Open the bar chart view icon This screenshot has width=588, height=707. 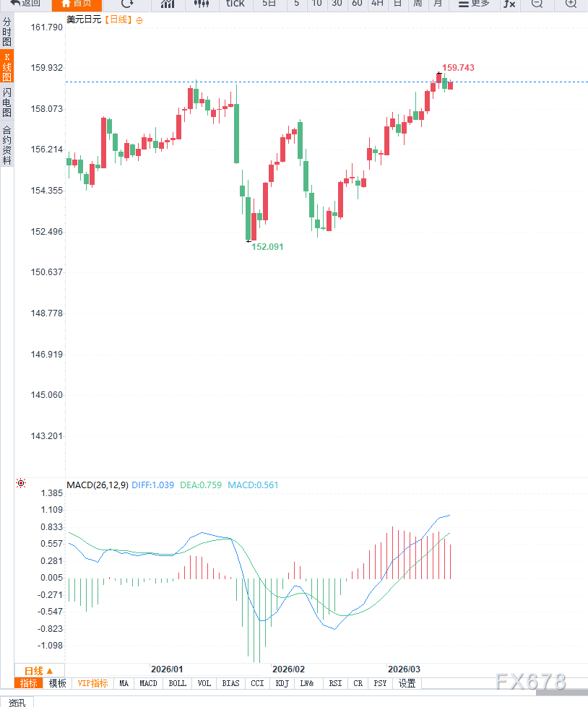pos(168,4)
